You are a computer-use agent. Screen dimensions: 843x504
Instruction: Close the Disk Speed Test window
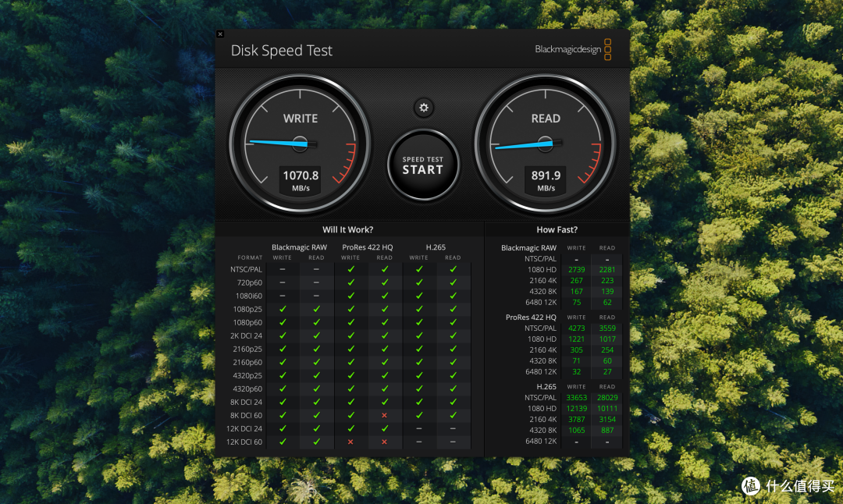(x=220, y=34)
